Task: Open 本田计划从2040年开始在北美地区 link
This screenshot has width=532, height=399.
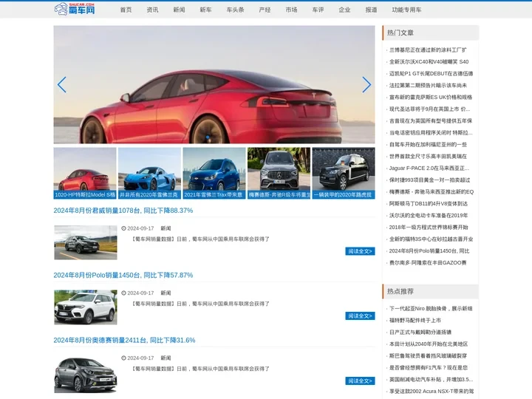Action: coord(429,344)
